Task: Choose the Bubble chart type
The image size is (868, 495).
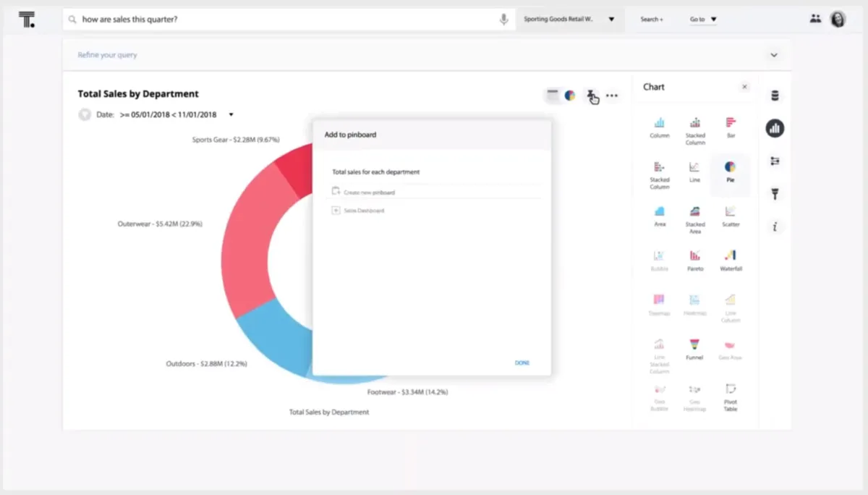Action: (x=660, y=260)
